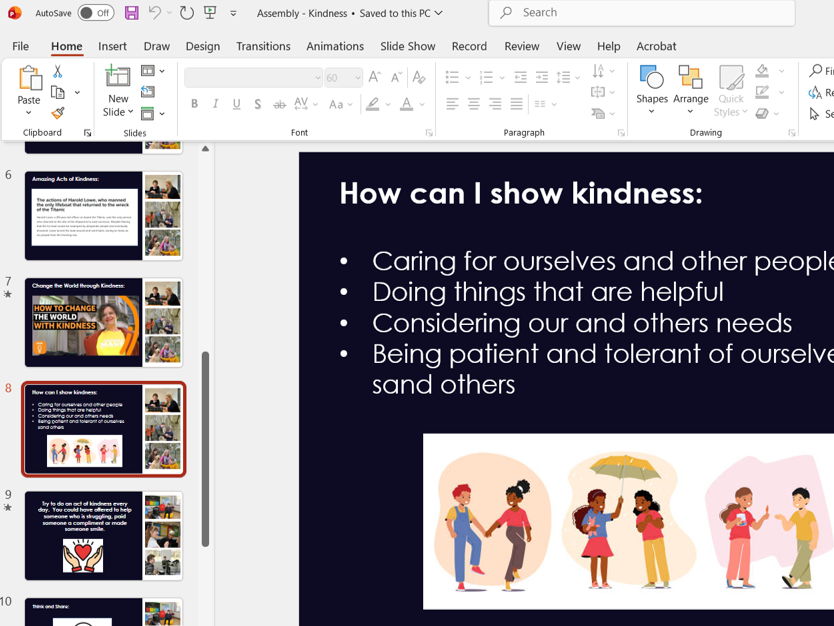Select the Format Painter tool
834x626 pixels.
[x=57, y=114]
